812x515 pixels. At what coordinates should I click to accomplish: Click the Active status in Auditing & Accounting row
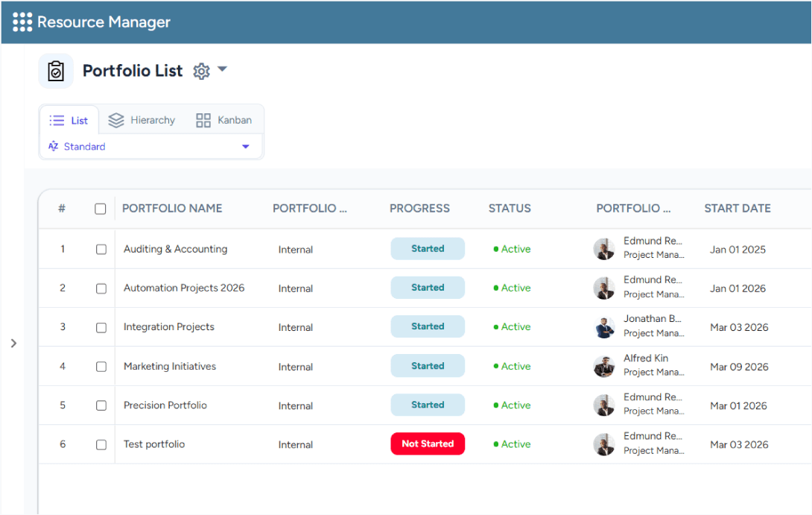click(x=513, y=249)
